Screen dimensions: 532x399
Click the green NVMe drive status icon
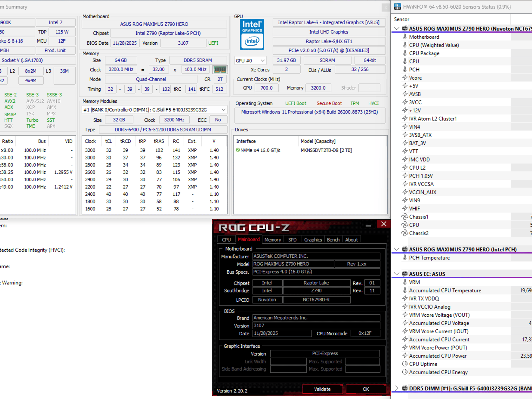point(238,150)
